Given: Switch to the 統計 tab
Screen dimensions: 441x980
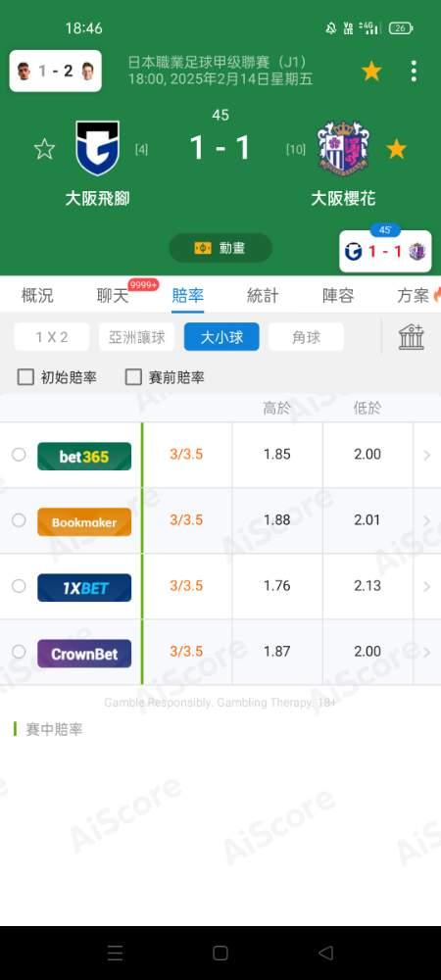Looking at the screenshot, I should coord(263,296).
